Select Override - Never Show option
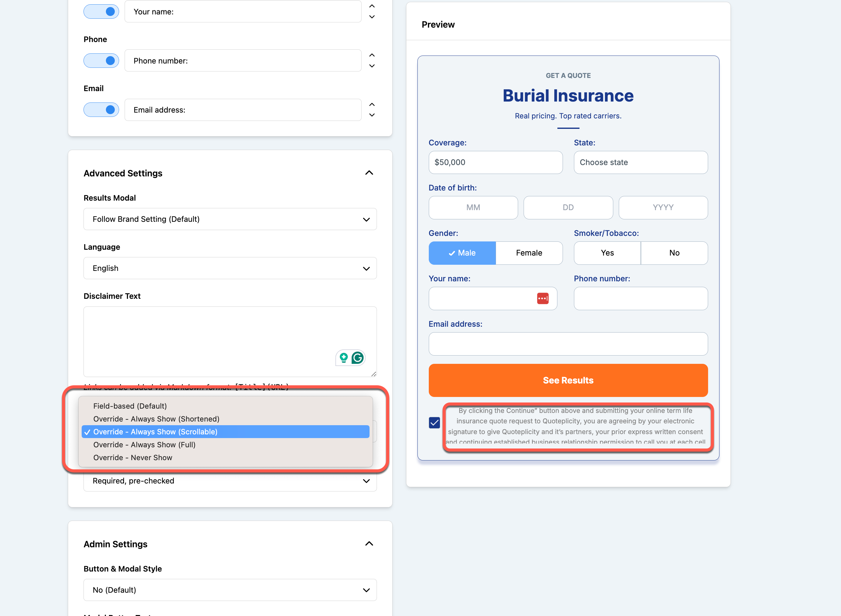This screenshot has height=616, width=841. [133, 457]
